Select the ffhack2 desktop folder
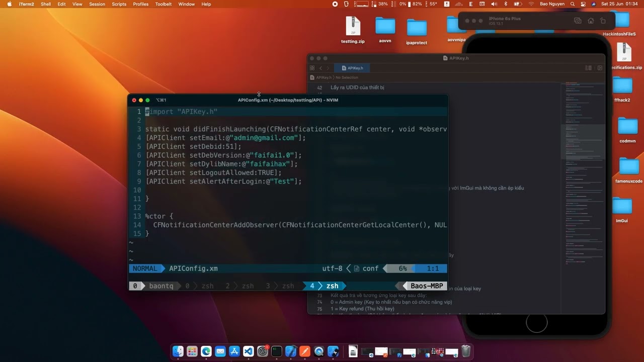The height and width of the screenshot is (362, 644). [622, 89]
